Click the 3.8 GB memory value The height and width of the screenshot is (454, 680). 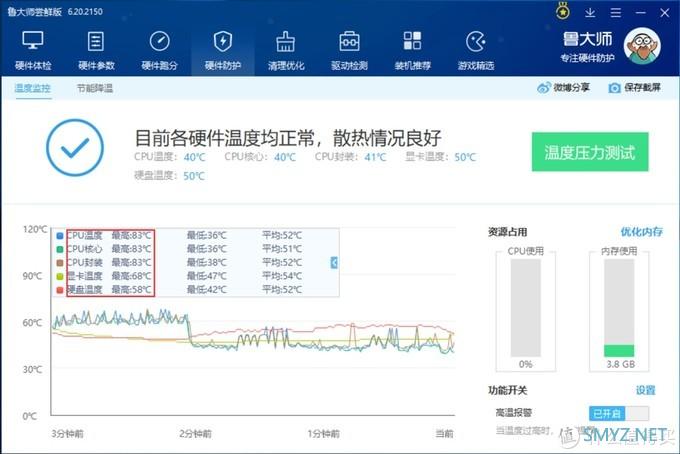[620, 364]
